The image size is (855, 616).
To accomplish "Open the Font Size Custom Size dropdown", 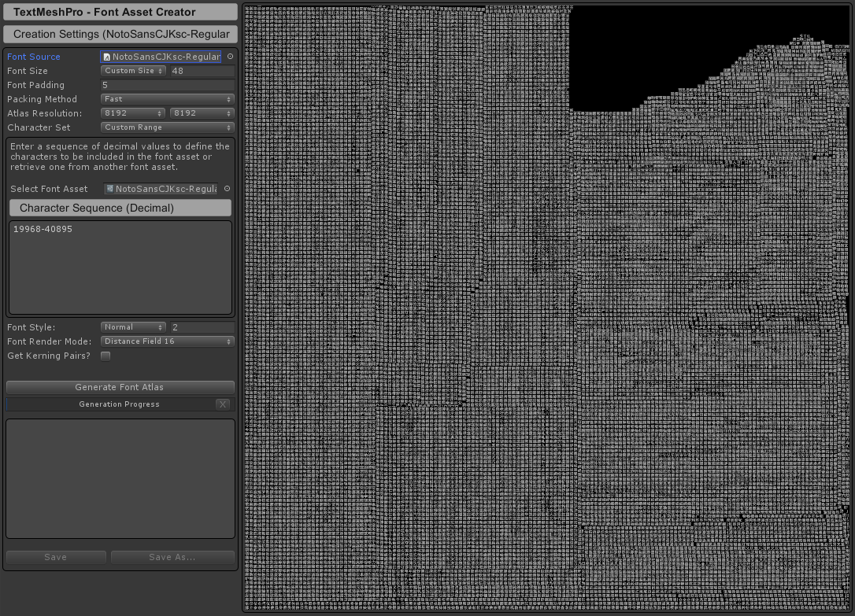I will point(132,70).
